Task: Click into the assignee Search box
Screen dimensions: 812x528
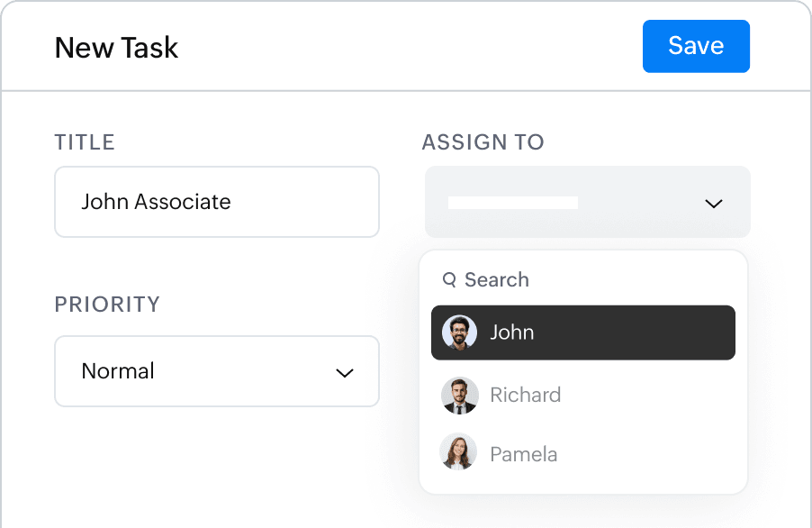Action: point(540,280)
